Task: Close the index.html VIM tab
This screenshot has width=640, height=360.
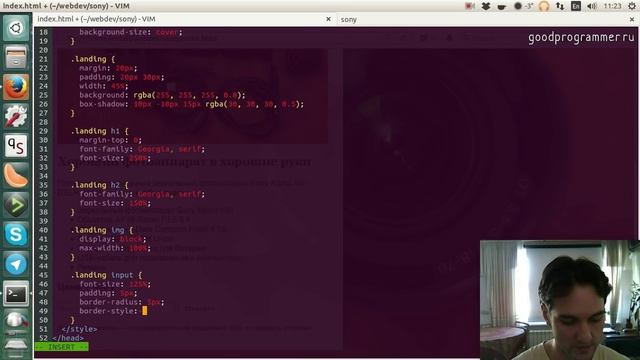Action: point(328,19)
